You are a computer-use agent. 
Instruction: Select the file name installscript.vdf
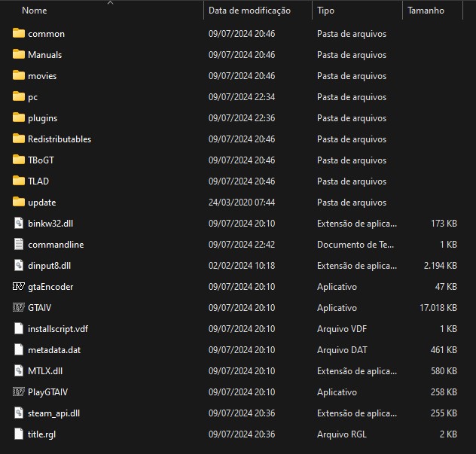[58, 329]
